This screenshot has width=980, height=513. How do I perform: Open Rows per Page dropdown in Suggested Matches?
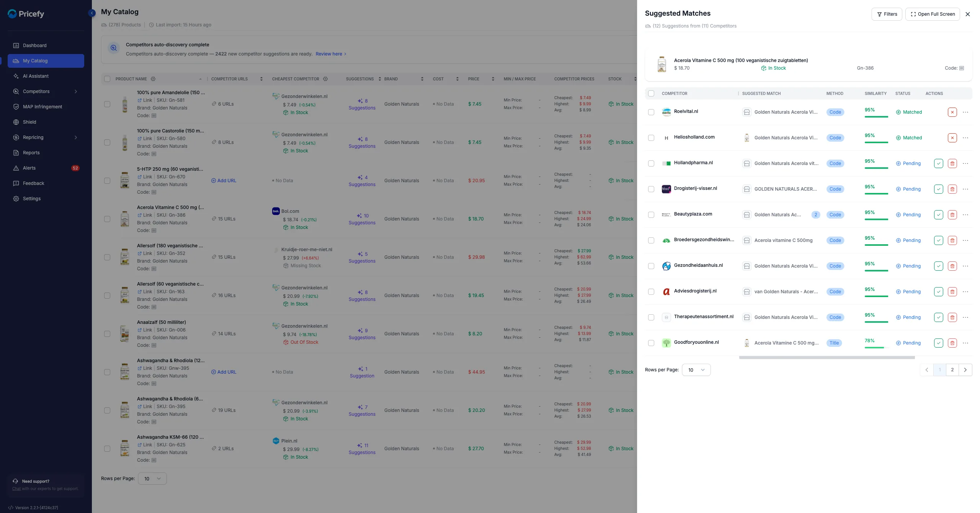pyautogui.click(x=696, y=370)
